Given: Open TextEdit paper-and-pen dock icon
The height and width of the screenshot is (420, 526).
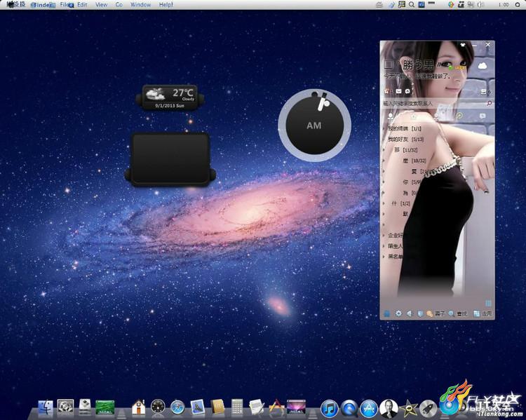Looking at the screenshot, I should click(257, 407).
